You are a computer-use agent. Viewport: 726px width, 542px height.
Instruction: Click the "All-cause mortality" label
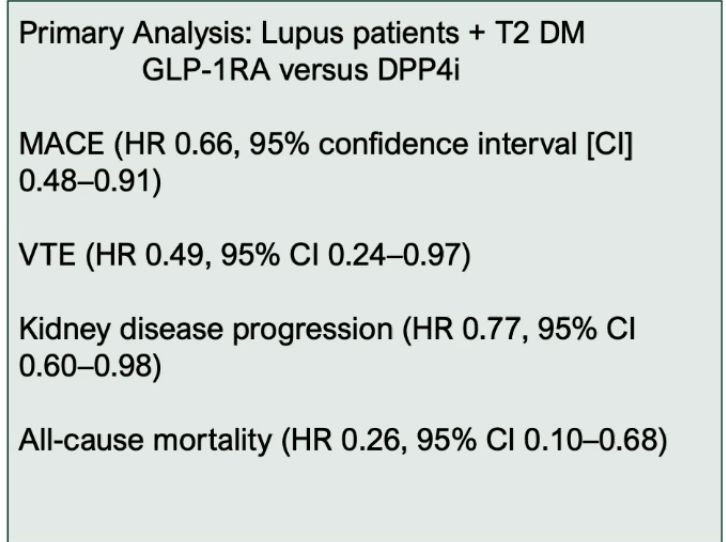click(145, 440)
